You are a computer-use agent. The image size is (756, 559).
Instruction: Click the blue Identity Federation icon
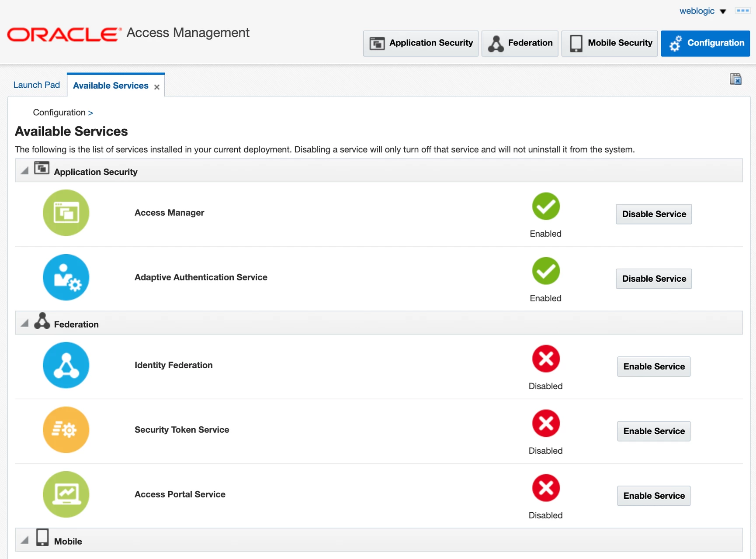click(66, 365)
